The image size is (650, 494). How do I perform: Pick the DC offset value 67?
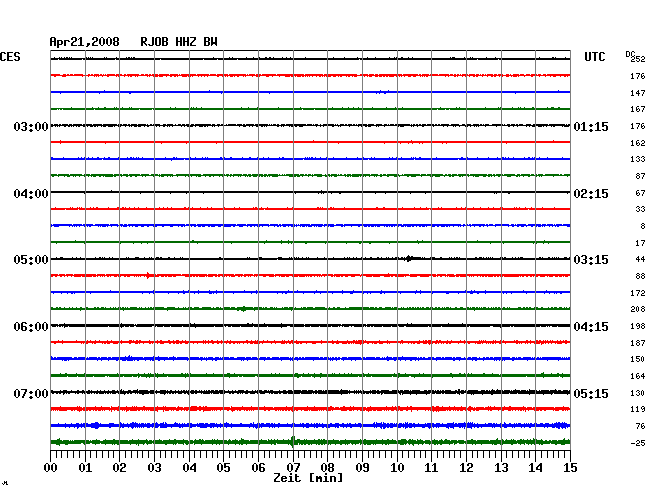640,193
